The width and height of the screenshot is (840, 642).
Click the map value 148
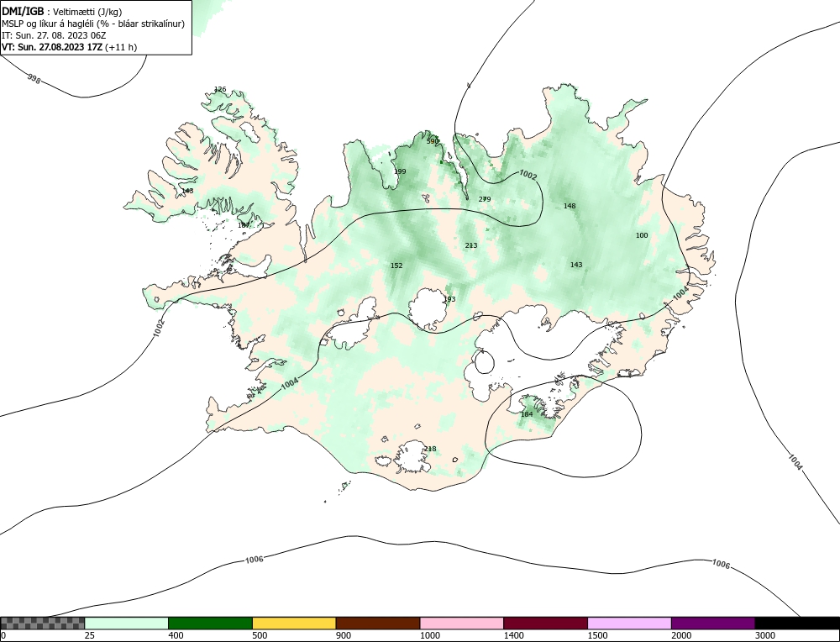[570, 206]
